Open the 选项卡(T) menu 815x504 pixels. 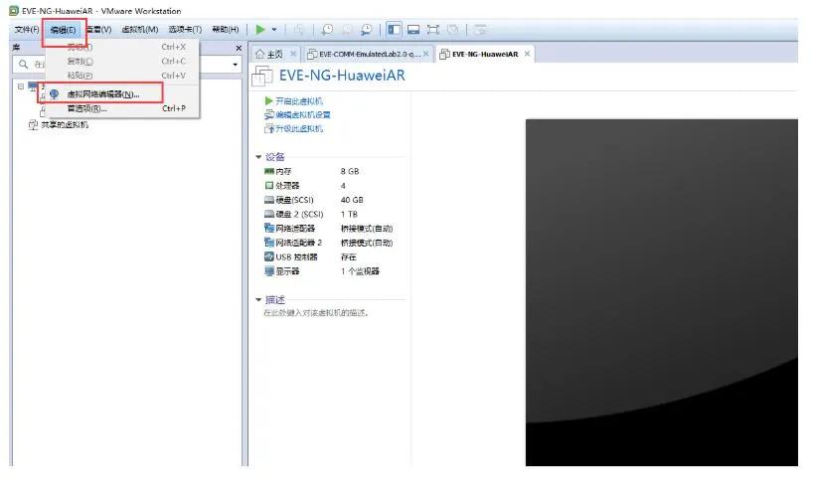tap(185, 30)
